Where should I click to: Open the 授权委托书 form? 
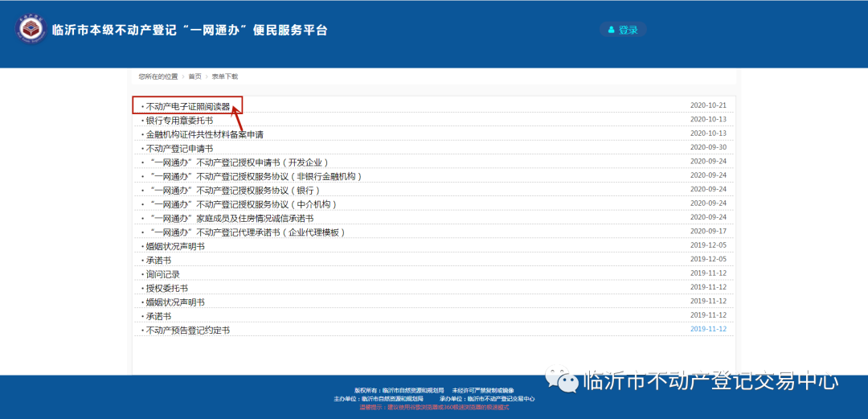[166, 288]
